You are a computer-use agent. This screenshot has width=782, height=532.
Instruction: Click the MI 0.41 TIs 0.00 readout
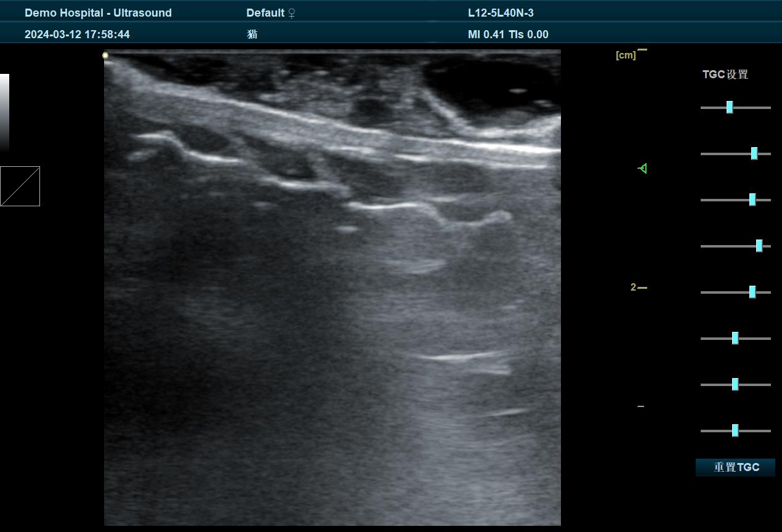point(508,34)
